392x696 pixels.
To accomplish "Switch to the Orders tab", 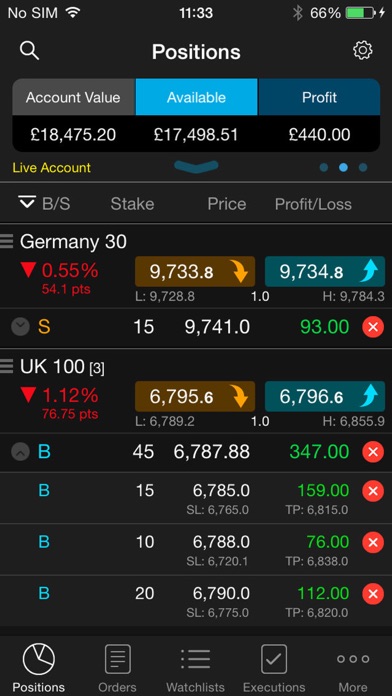I will 117,668.
